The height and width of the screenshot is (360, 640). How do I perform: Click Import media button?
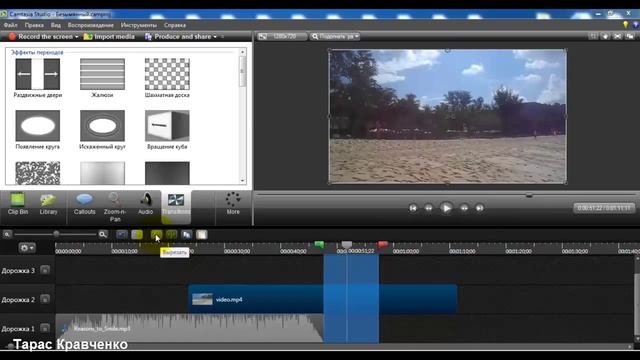coord(109,37)
